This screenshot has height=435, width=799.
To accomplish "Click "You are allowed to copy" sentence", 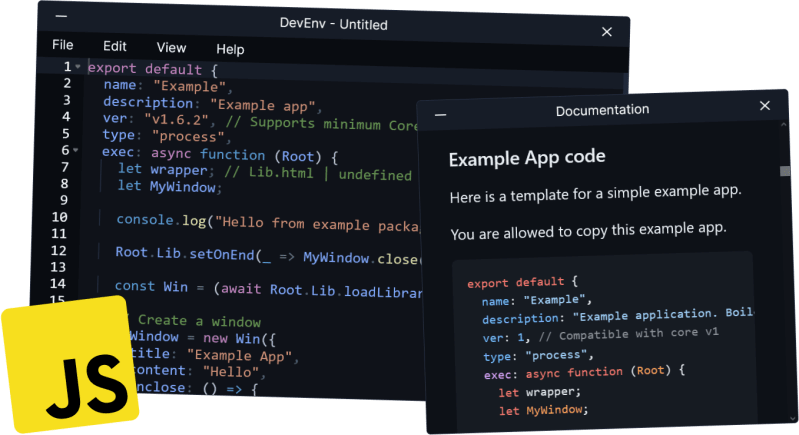I will pyautogui.click(x=588, y=231).
